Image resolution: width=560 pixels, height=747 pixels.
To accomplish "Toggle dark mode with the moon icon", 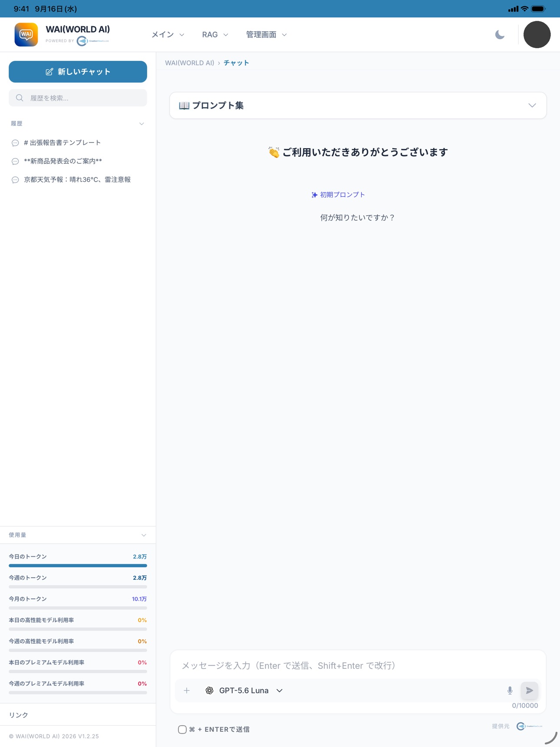I will [x=500, y=35].
